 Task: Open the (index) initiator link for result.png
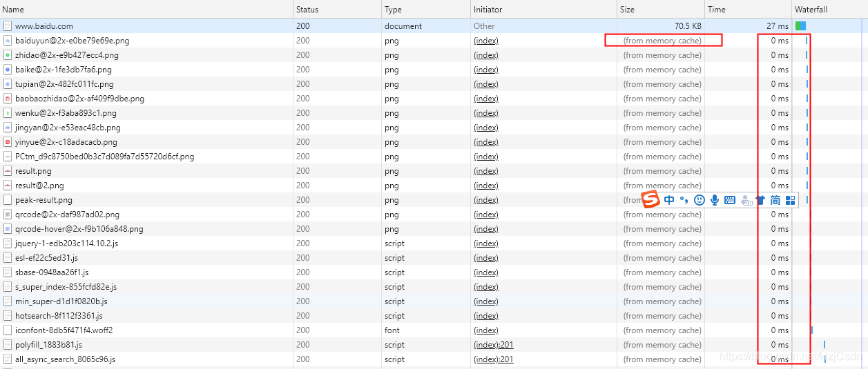pos(486,171)
